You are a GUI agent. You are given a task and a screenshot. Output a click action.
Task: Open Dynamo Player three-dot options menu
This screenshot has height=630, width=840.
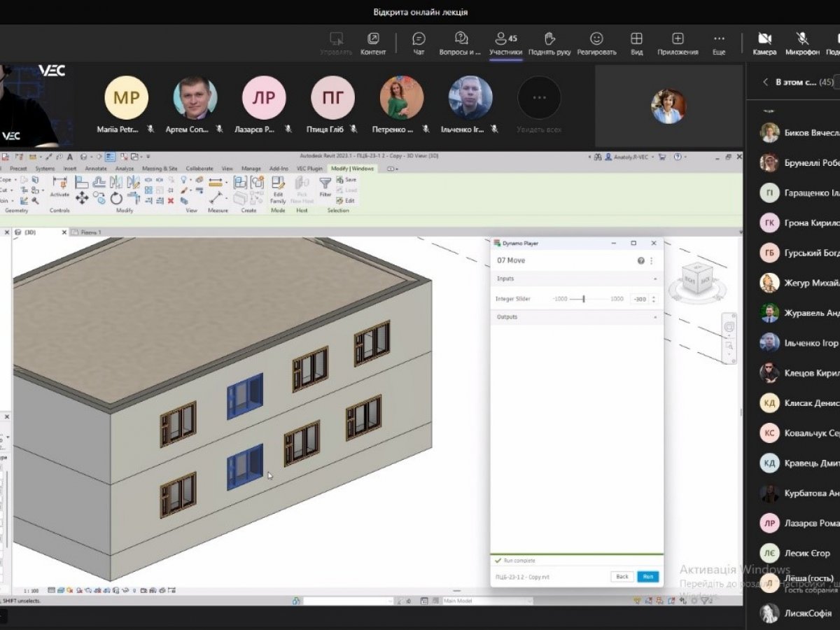point(651,260)
